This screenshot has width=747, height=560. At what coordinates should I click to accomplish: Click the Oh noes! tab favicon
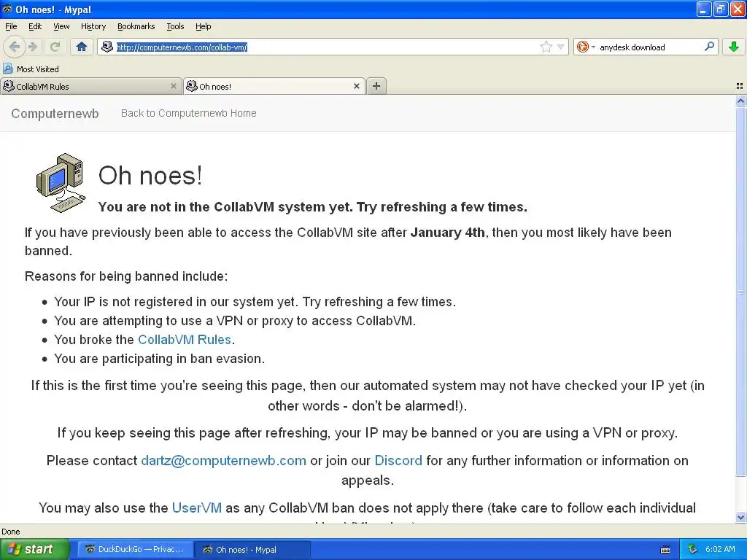(192, 86)
